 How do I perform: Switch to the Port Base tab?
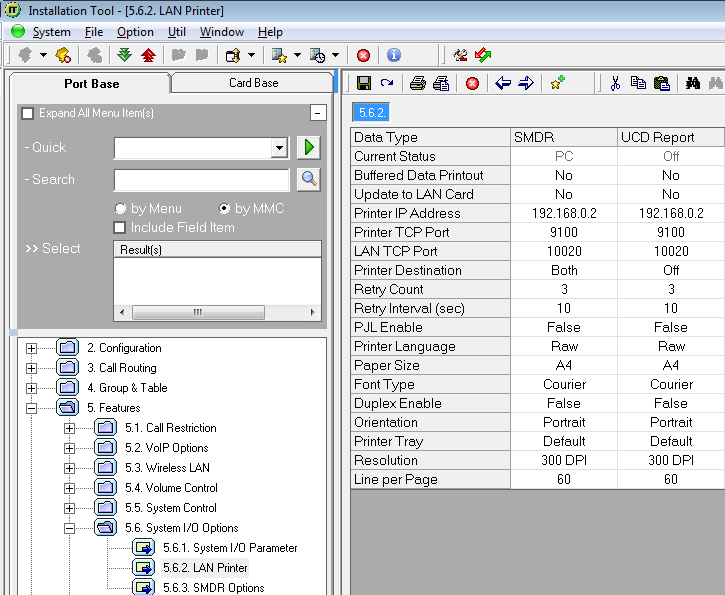91,83
